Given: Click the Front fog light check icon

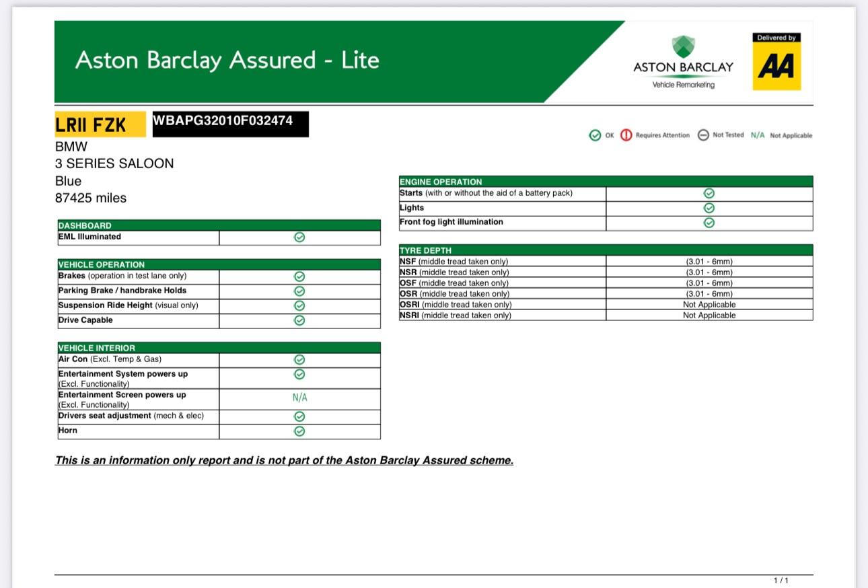Looking at the screenshot, I should tap(709, 223).
